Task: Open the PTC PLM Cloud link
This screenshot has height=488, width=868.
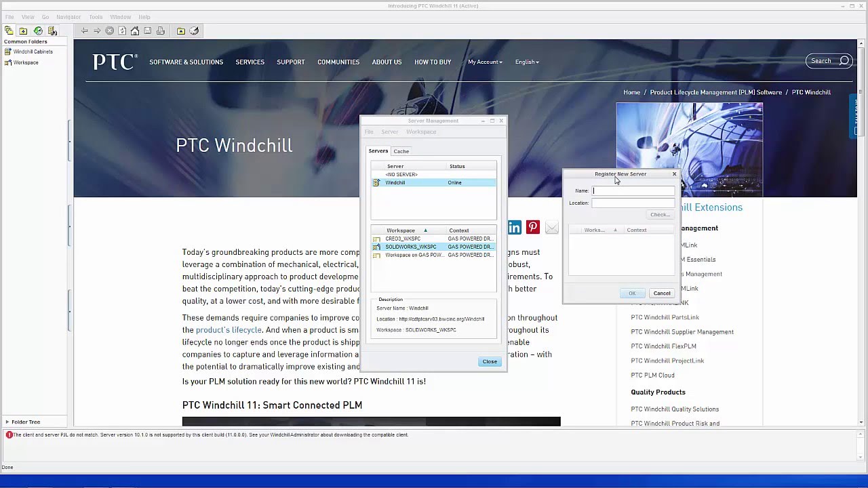Action: pos(652,375)
